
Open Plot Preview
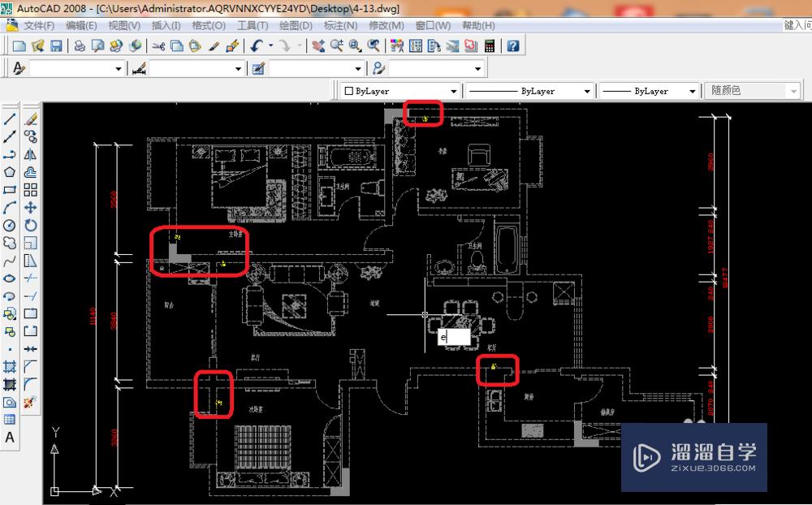[98, 46]
